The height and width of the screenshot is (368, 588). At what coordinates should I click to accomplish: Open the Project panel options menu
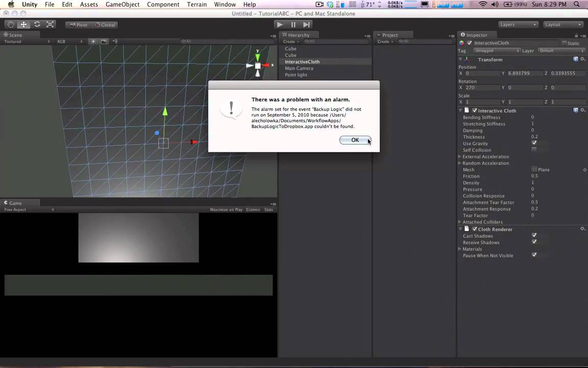pyautogui.click(x=452, y=36)
